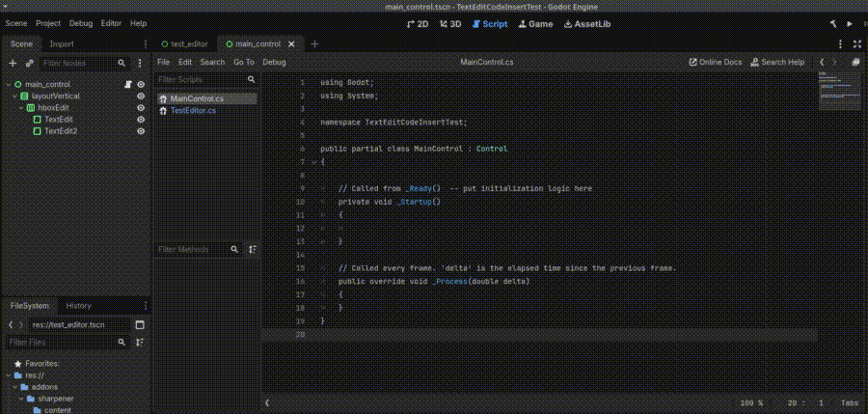Click the Search Help button
The image size is (868, 414).
tap(777, 62)
